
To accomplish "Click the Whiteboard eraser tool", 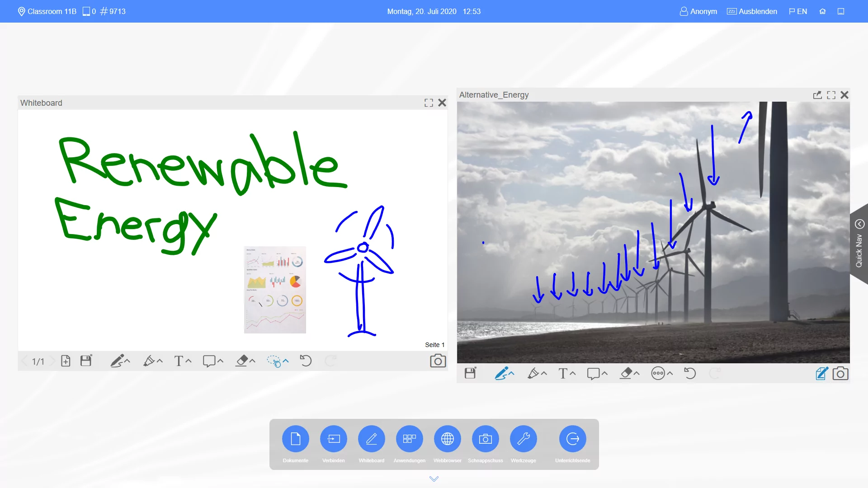I will pos(242,361).
